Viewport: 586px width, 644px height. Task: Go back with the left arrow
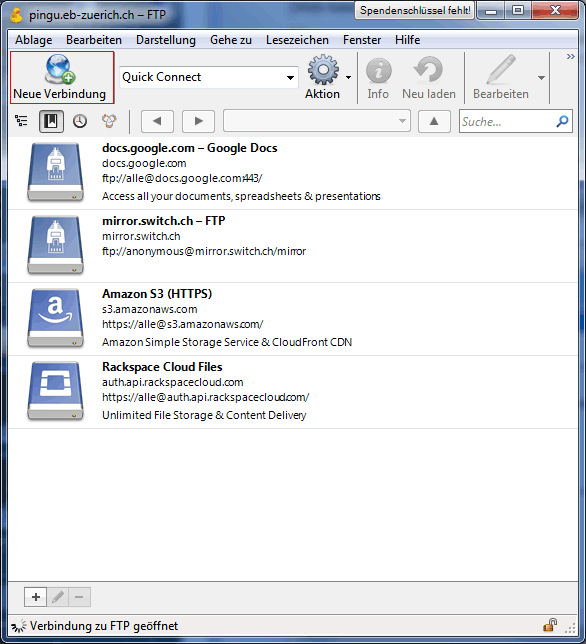[157, 121]
